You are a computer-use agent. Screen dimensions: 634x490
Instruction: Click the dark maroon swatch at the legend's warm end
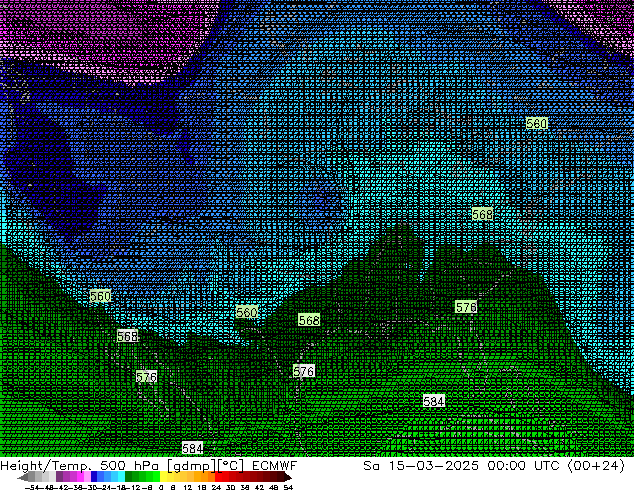[x=280, y=477]
